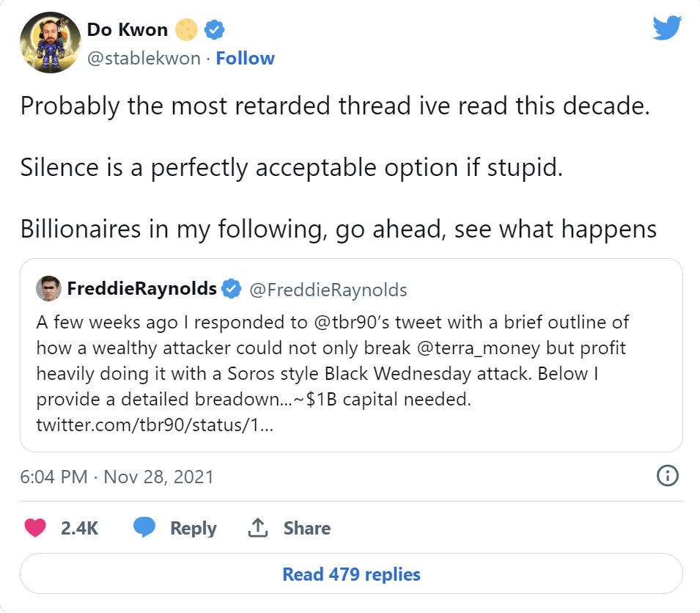Viewport: 700px width, 613px height.
Task: Open the grey @FreddieRaynolds handle
Action: click(x=328, y=289)
